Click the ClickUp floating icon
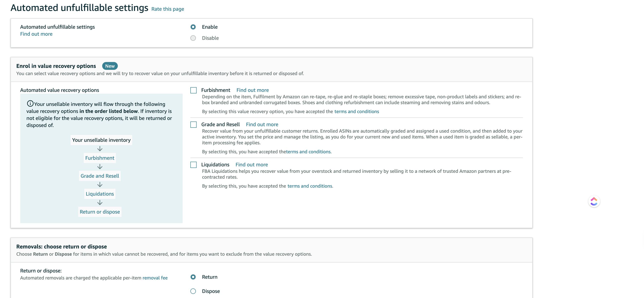 tap(594, 201)
